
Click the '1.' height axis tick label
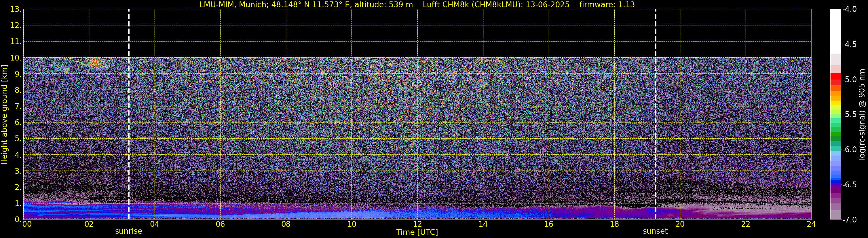click(x=18, y=203)
